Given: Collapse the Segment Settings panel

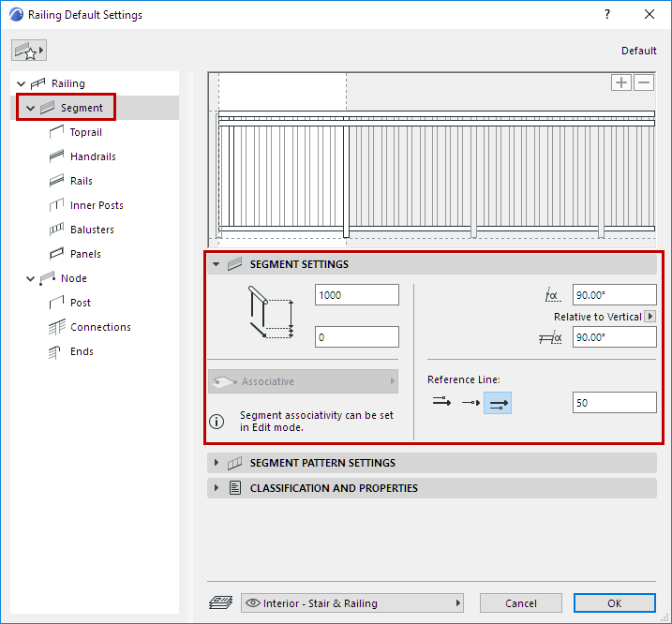Looking at the screenshot, I should pos(217,265).
